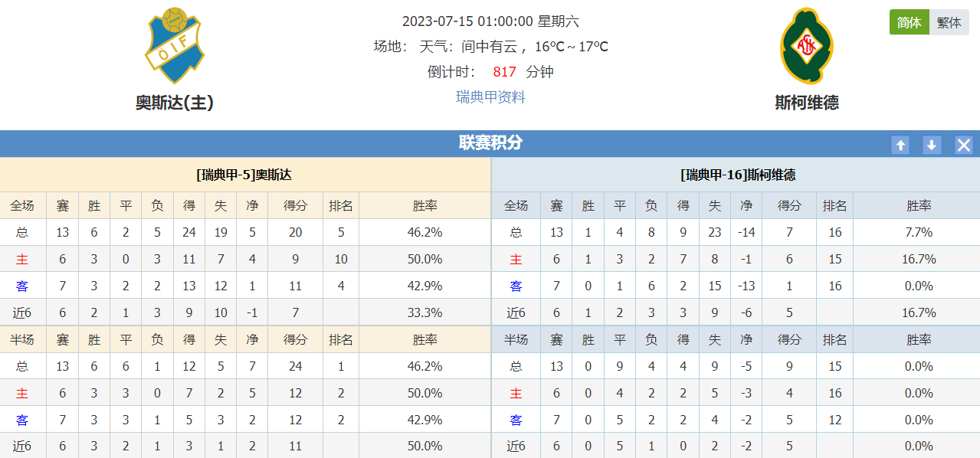This screenshot has width=980, height=458.
Task: Click the 斯柯维德 away team name
Action: point(807,102)
